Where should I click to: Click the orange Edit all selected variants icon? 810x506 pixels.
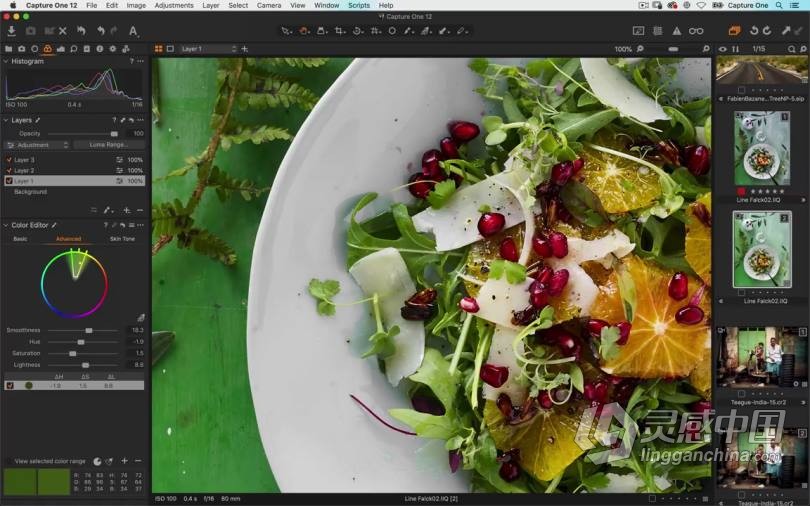click(734, 31)
